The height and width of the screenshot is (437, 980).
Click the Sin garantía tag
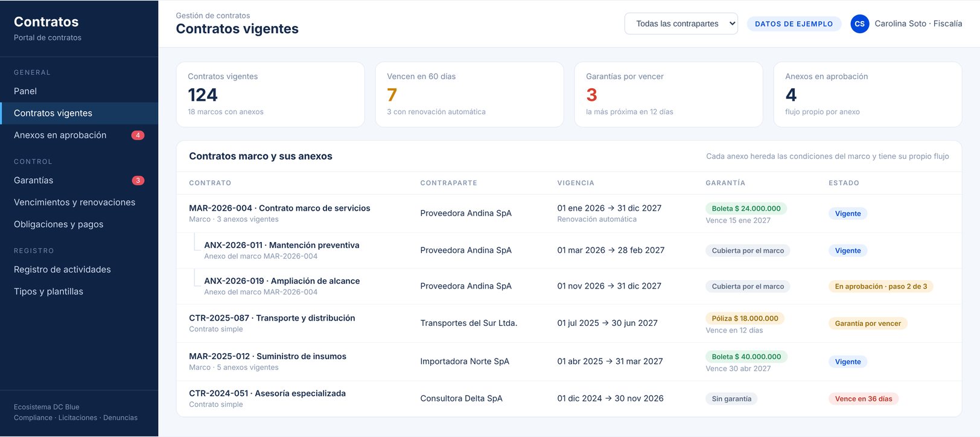click(731, 399)
